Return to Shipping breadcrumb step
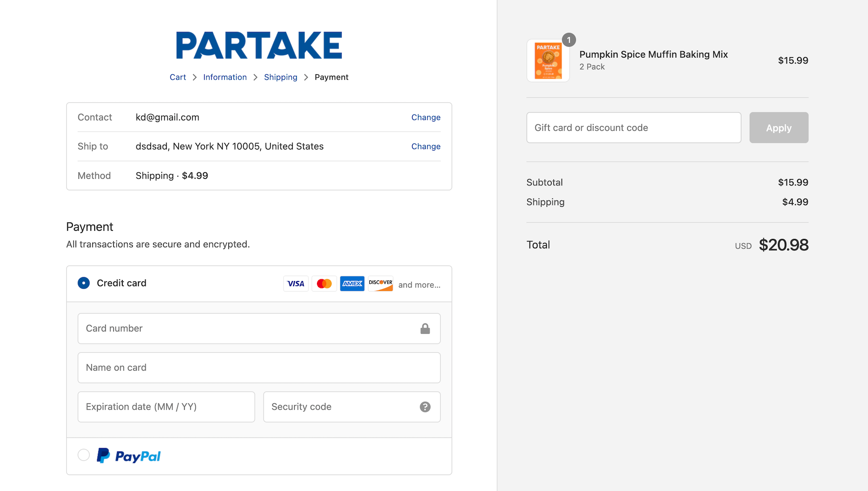The width and height of the screenshot is (868, 491). 280,77
